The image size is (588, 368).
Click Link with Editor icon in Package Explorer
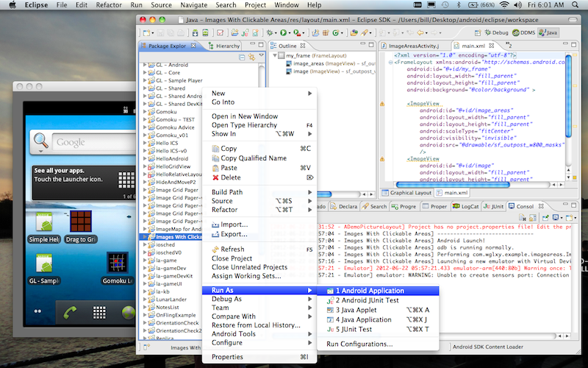(x=251, y=57)
